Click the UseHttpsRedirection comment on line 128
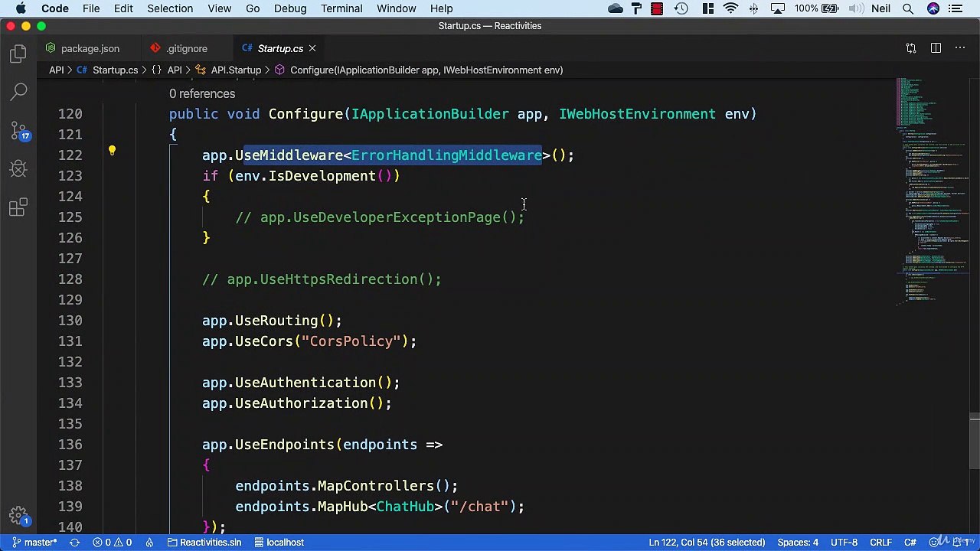The image size is (980, 551). (322, 279)
